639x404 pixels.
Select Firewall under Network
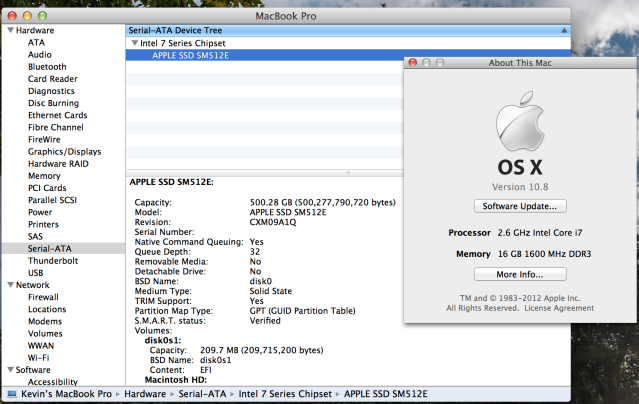43,297
